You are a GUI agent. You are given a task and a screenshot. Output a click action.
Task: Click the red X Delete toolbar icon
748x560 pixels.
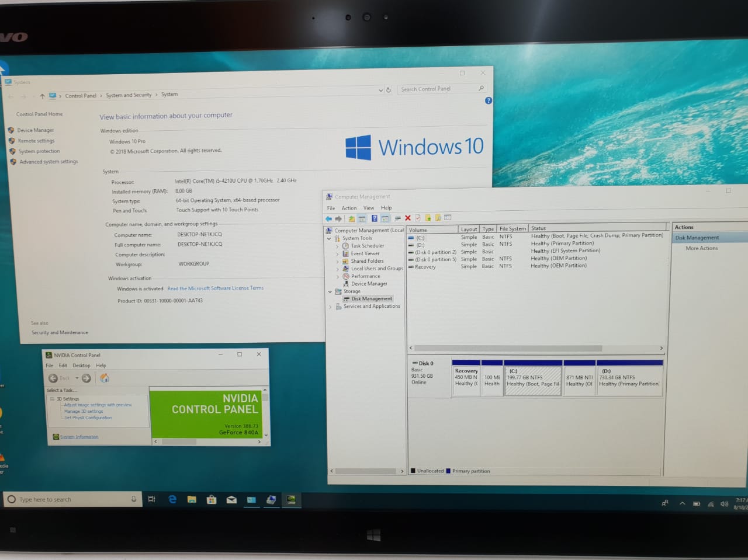(408, 218)
